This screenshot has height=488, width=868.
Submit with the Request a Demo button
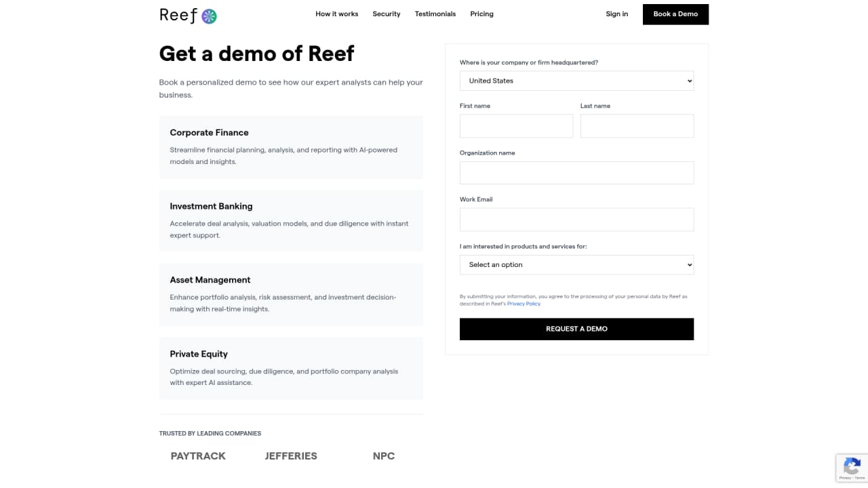click(x=576, y=329)
